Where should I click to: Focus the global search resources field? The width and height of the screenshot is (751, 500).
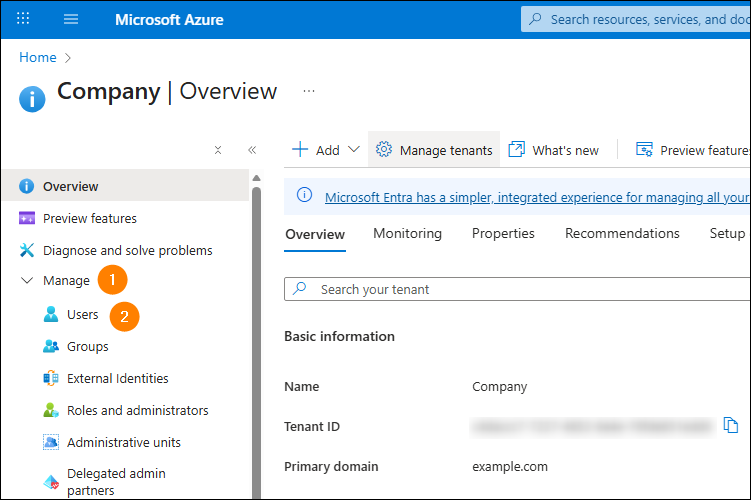[636, 19]
